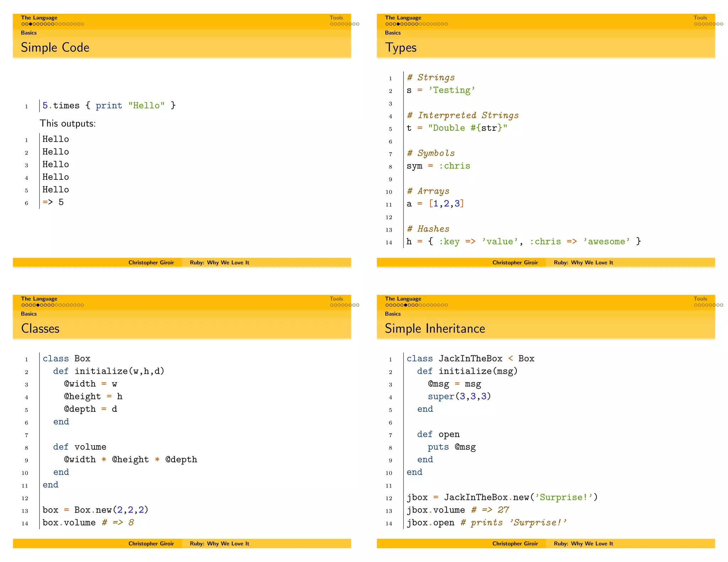Image resolution: width=728 pixels, height=562 pixels.
Task: Click the filled progress dot on Simple Inheritance slide
Action: coord(406,305)
